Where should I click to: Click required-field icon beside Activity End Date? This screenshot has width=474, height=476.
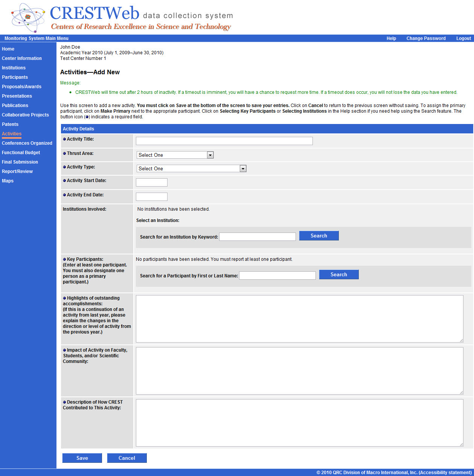click(x=64, y=195)
